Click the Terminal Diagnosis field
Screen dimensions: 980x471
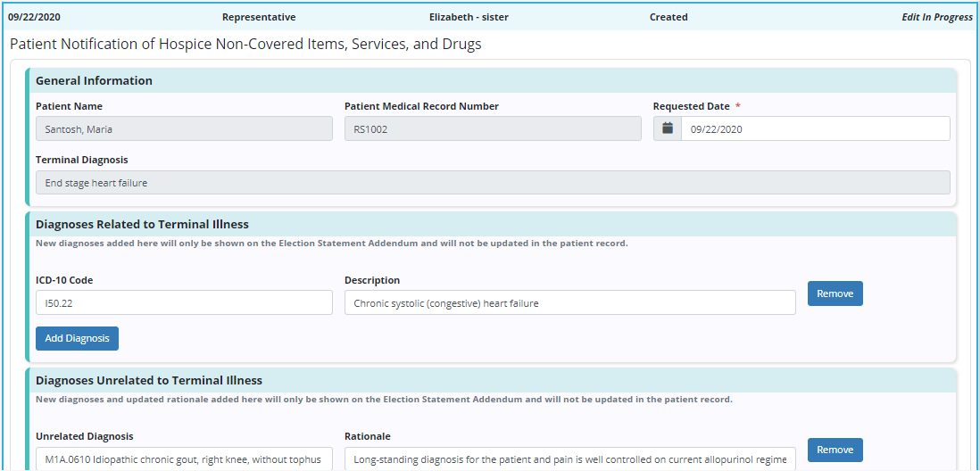tap(492, 183)
